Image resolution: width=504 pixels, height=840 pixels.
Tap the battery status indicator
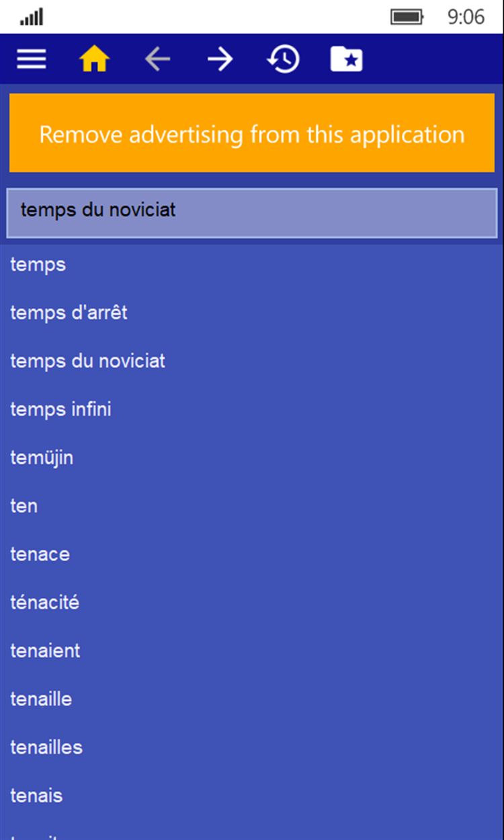coord(407,17)
